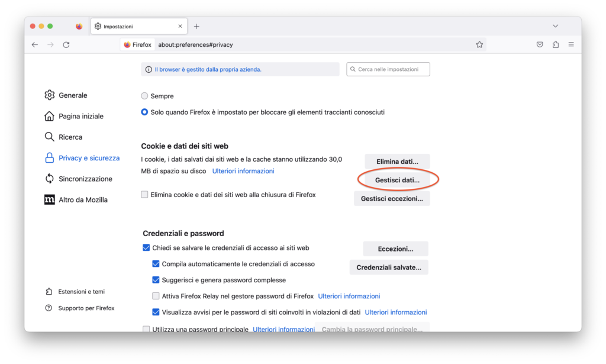Bookmark this page with the star icon
Image resolution: width=606 pixels, height=364 pixels.
(479, 45)
